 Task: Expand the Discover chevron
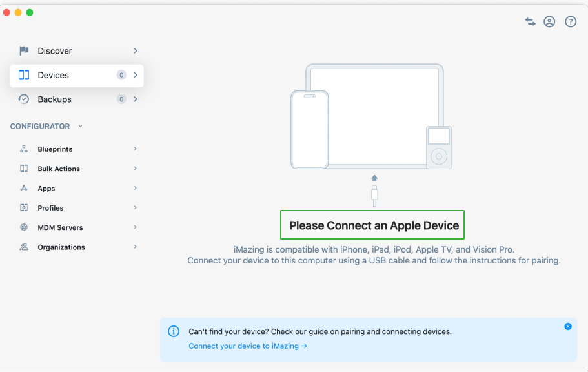click(x=136, y=50)
